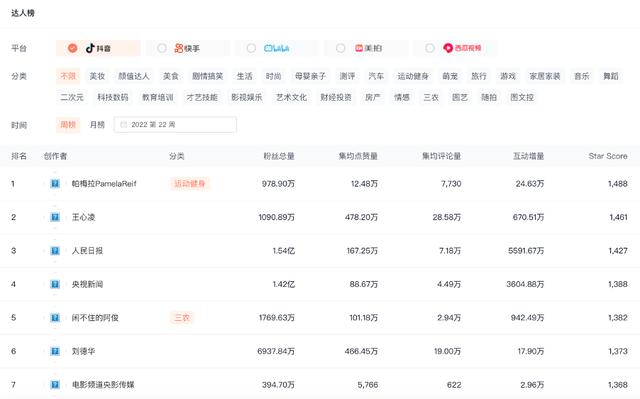The height and width of the screenshot is (399, 640).
Task: Open 人民日报's avatar image
Action: click(55, 250)
